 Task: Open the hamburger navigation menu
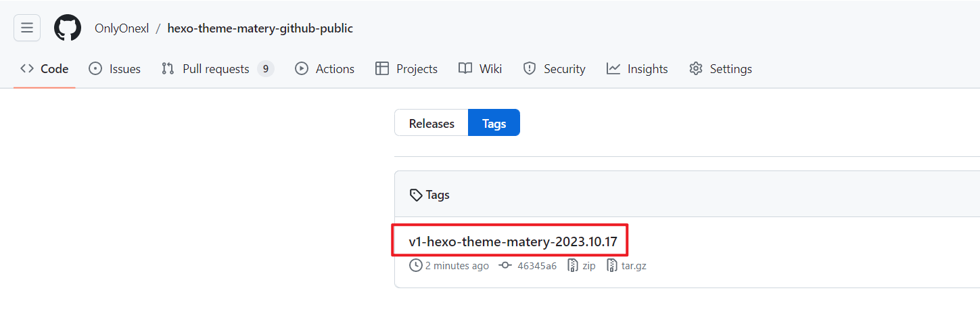[x=27, y=28]
